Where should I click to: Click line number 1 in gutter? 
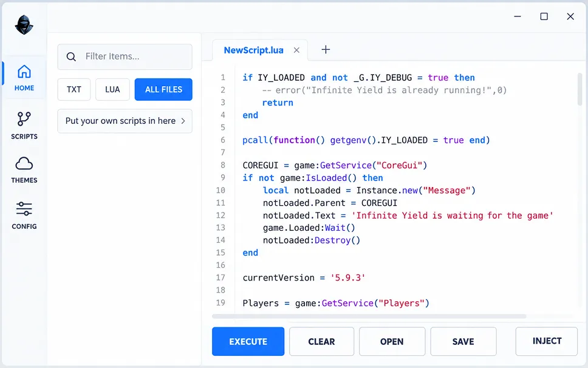coord(223,78)
